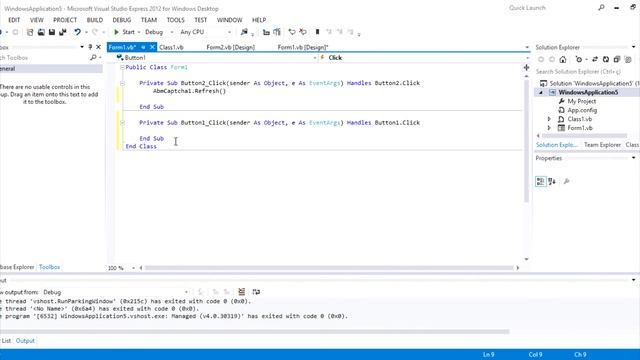Open the PROJECT menu
Screen dimensions: 640x360
pos(65,20)
